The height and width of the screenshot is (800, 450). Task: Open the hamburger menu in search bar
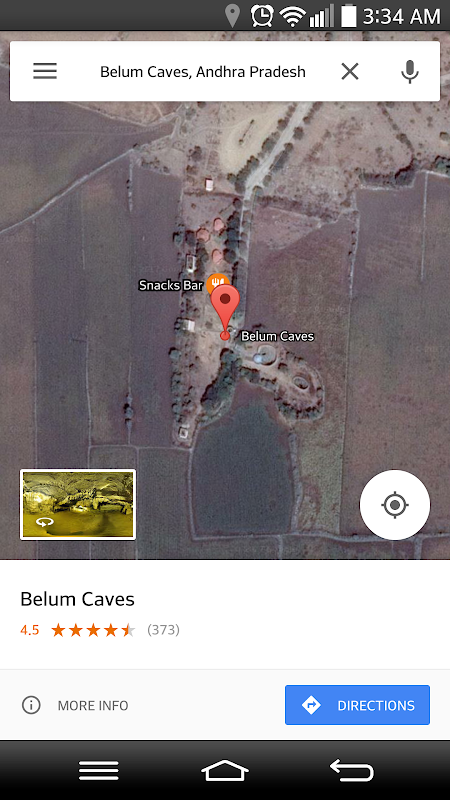(x=45, y=71)
